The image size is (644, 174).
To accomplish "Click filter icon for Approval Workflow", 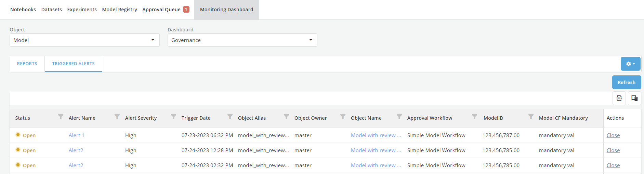I will click(474, 117).
